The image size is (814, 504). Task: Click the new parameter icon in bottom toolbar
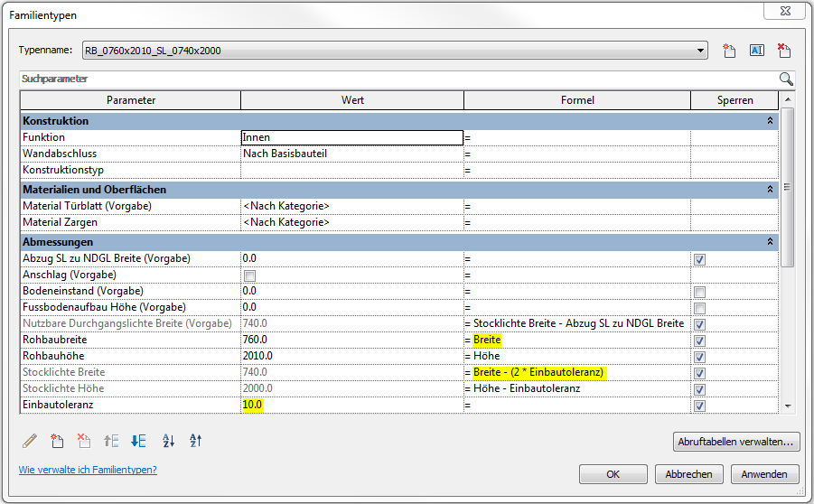[57, 441]
